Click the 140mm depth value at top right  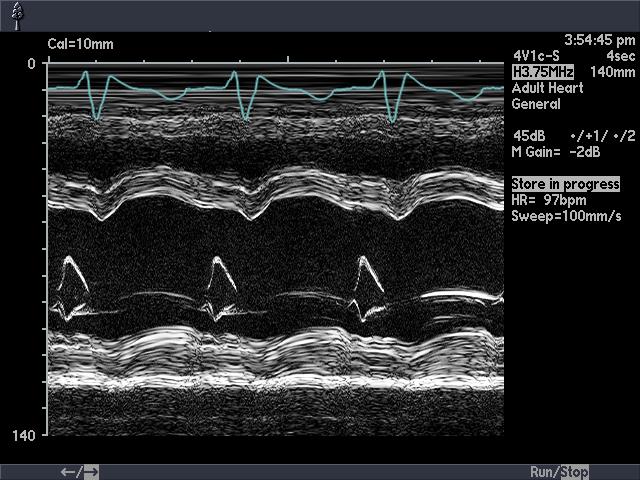coord(612,72)
